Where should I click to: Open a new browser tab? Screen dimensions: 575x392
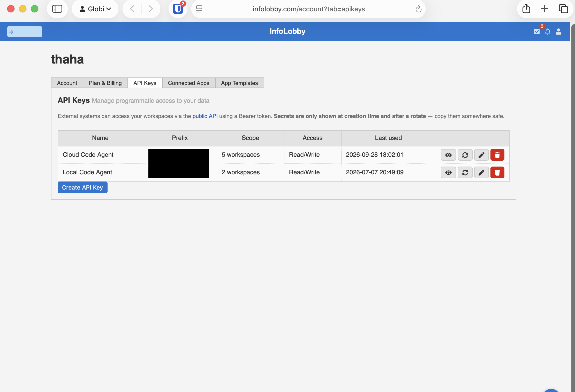tap(544, 9)
